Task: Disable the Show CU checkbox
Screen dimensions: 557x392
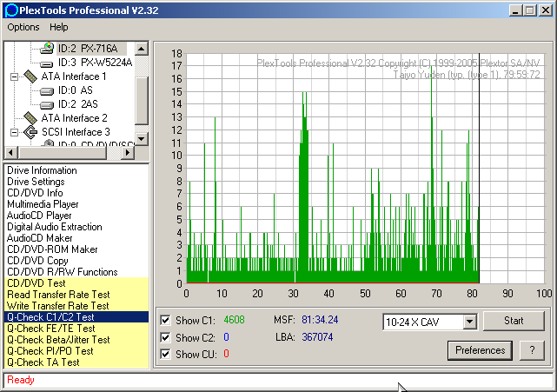Action: [166, 354]
